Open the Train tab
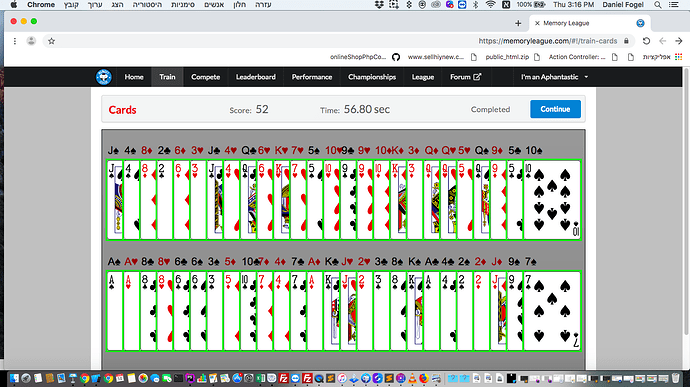Screen dimensions: 690x387 (167, 77)
